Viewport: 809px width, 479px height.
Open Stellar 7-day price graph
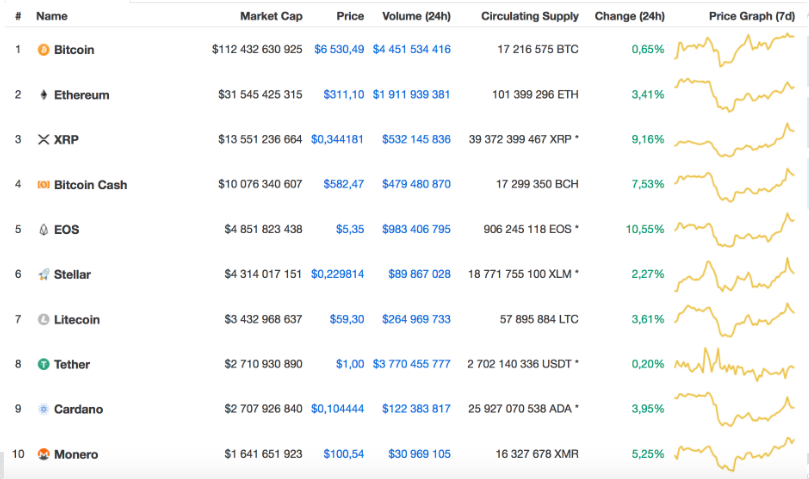[735, 275]
